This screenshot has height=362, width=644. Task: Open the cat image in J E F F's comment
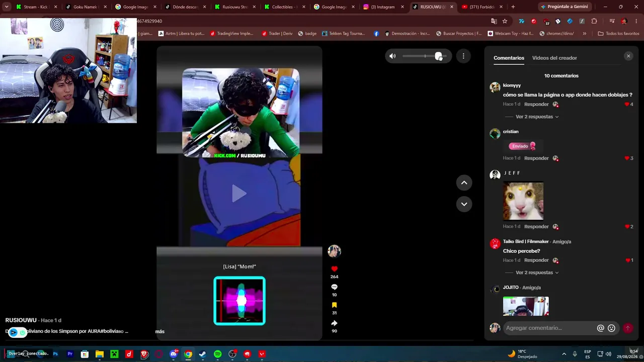point(523,201)
